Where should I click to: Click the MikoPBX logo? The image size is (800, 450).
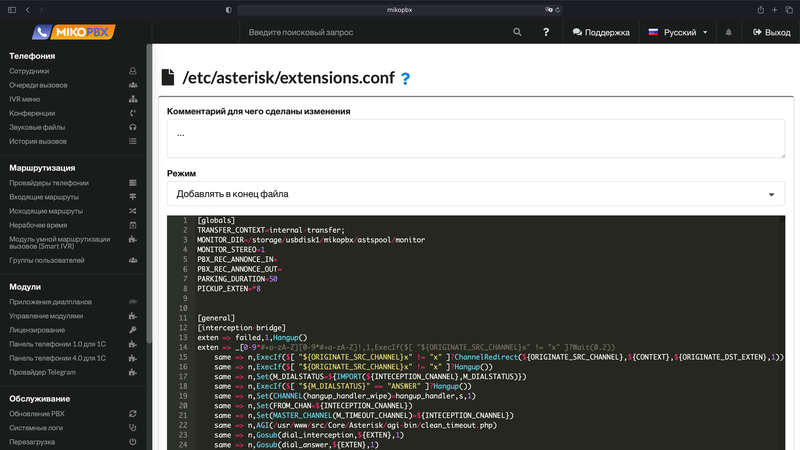pyautogui.click(x=73, y=32)
